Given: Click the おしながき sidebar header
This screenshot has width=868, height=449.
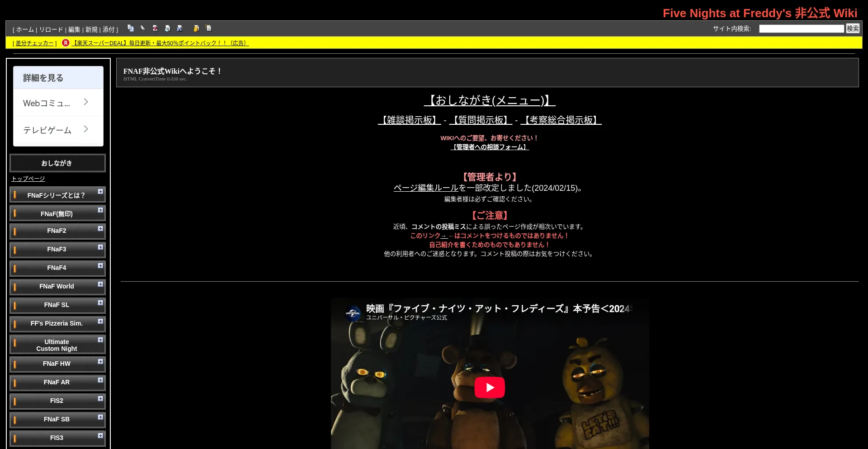Looking at the screenshot, I should click(x=57, y=163).
